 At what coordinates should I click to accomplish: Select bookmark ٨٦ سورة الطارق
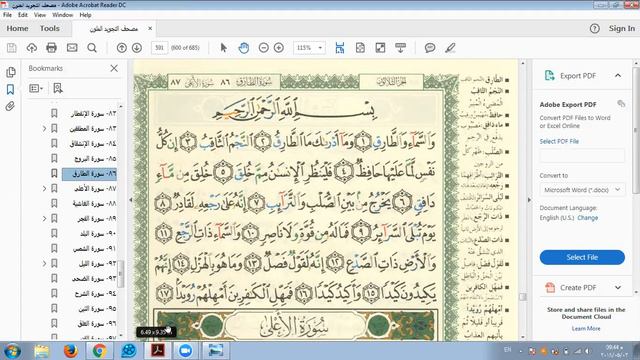[x=89, y=174]
